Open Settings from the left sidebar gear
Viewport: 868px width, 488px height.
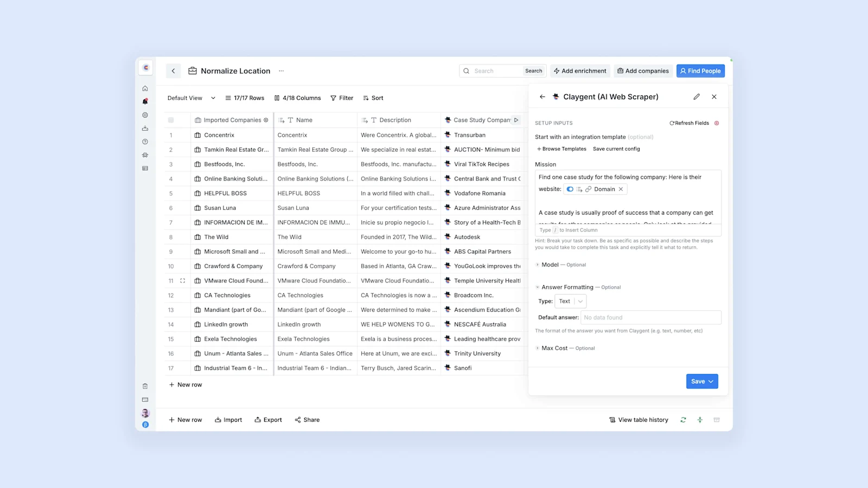pyautogui.click(x=145, y=115)
